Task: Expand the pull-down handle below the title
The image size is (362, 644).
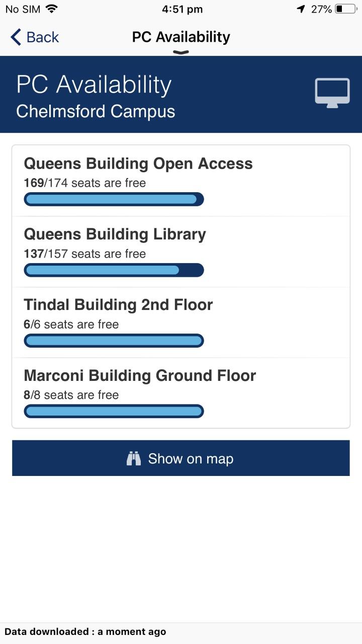Action: click(181, 52)
